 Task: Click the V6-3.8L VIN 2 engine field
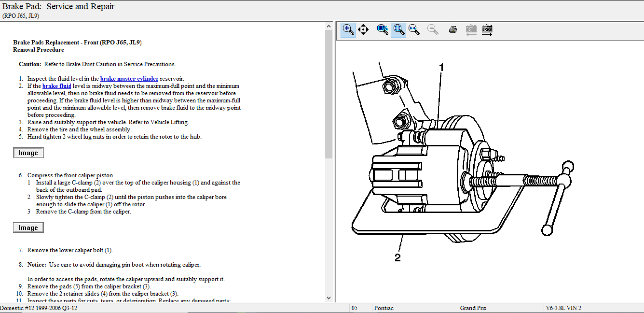563,308
